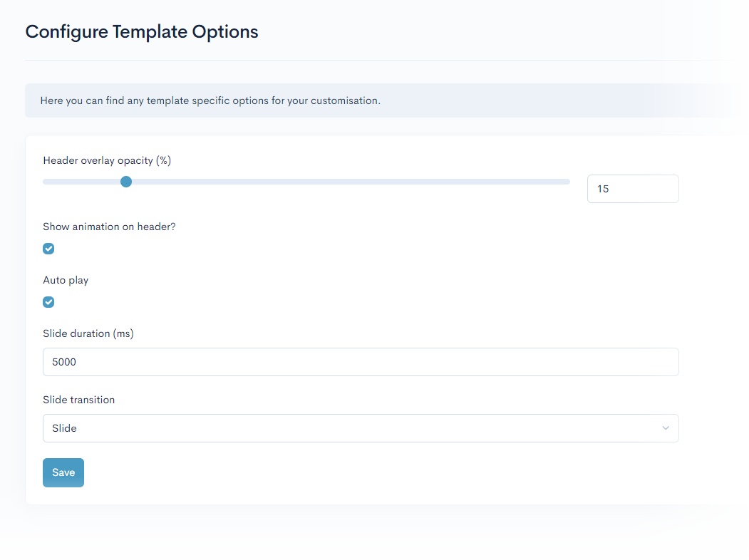Open the Slide transition dropdown
Viewport: 749px width, 560px height.
[361, 428]
